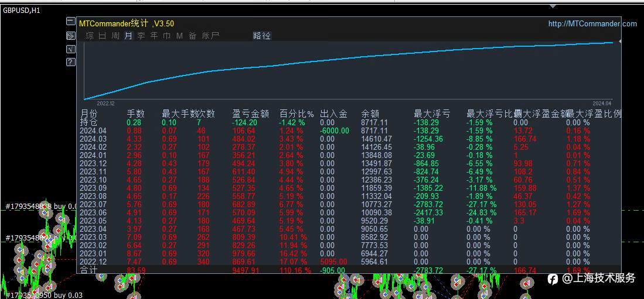
Task: Click the 余额 column header
Action: 370,114
